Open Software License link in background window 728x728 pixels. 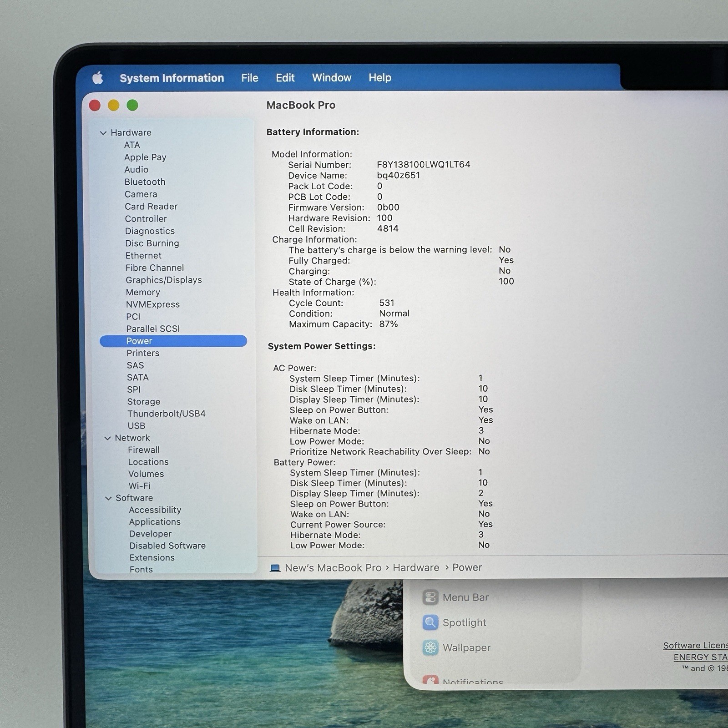[x=695, y=645]
